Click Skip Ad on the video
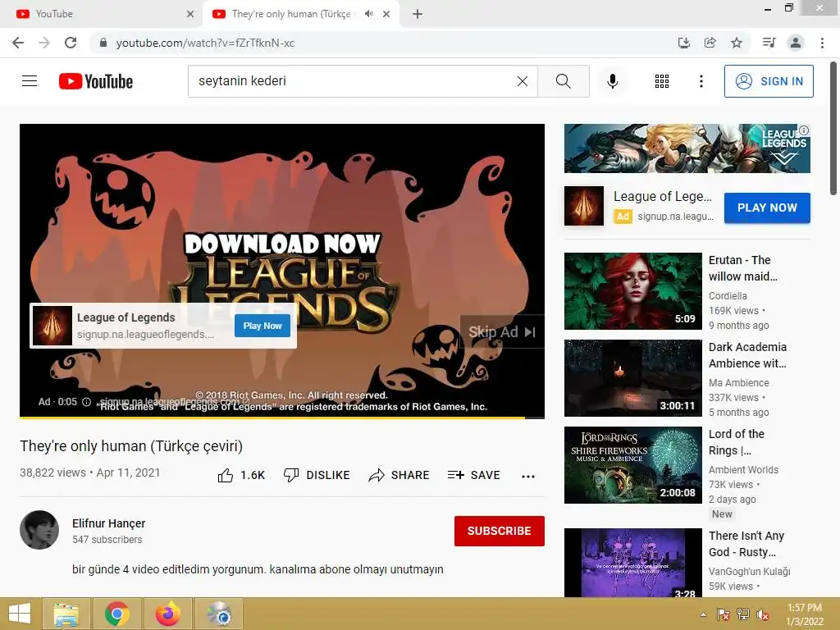Screen dimensions: 840x630 (x=501, y=332)
